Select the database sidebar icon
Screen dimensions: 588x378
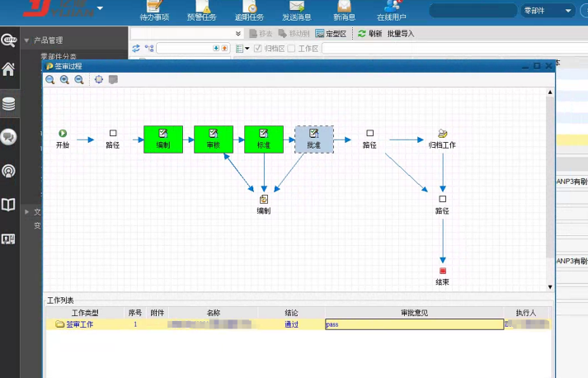coord(8,104)
